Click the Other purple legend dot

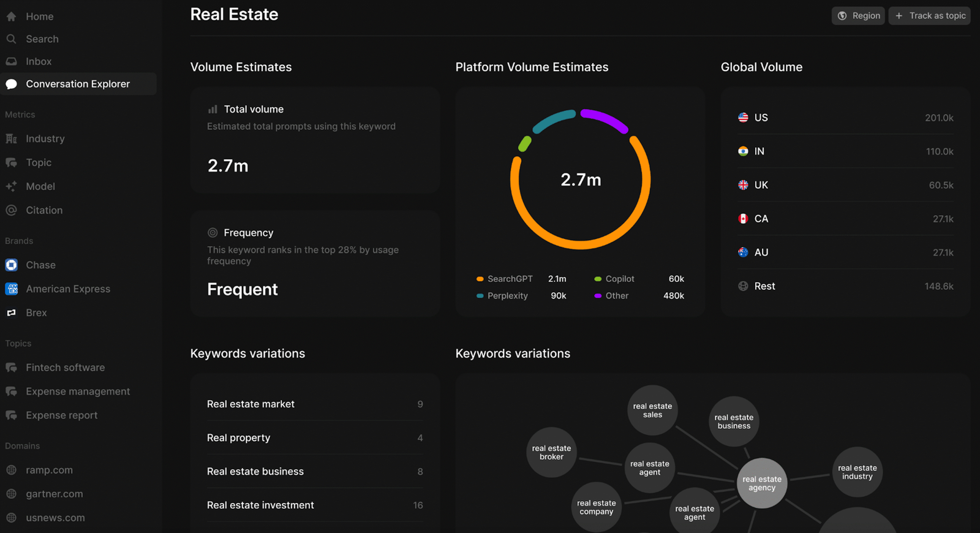point(598,296)
